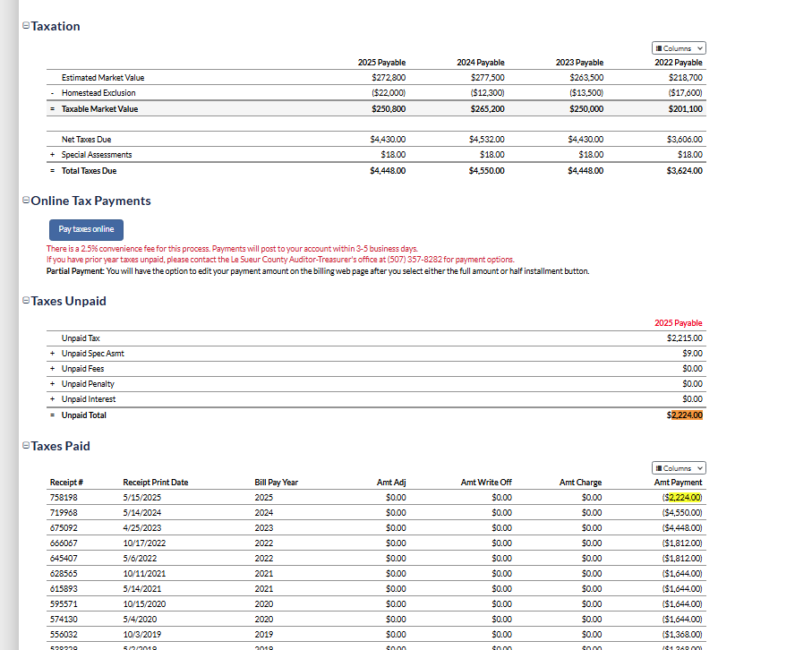Collapse the Taxes Unpaid section icon
The image size is (812, 650).
pos(25,302)
